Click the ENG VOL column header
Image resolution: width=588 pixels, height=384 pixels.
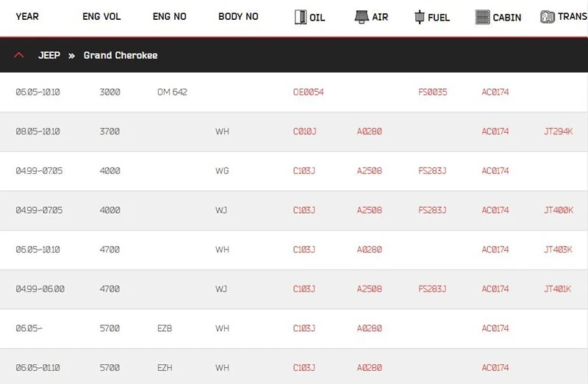coord(101,16)
